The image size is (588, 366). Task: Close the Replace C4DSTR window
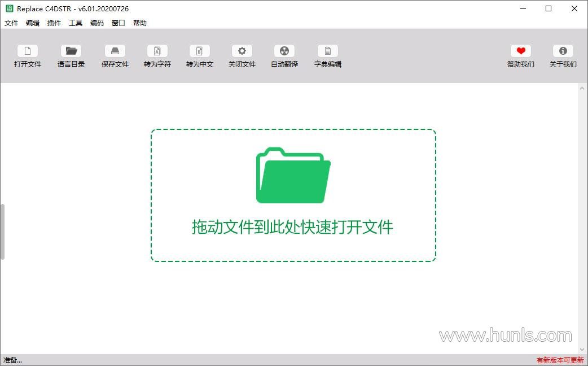tap(574, 8)
